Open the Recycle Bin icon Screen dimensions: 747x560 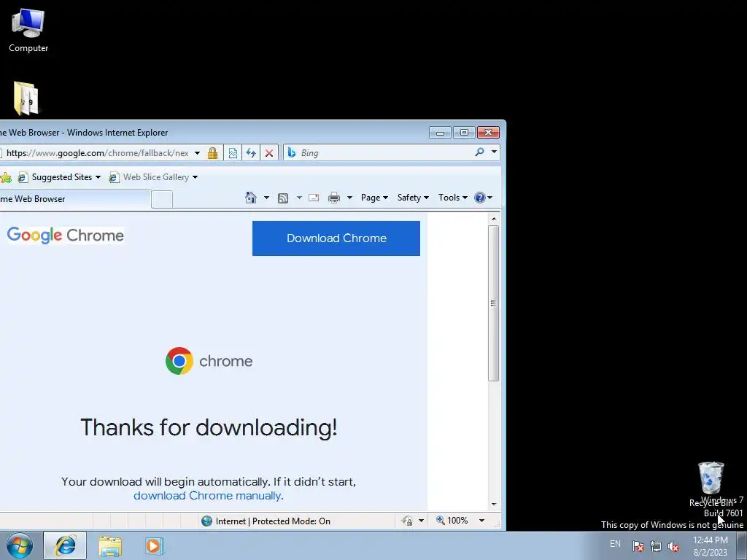coord(711,483)
